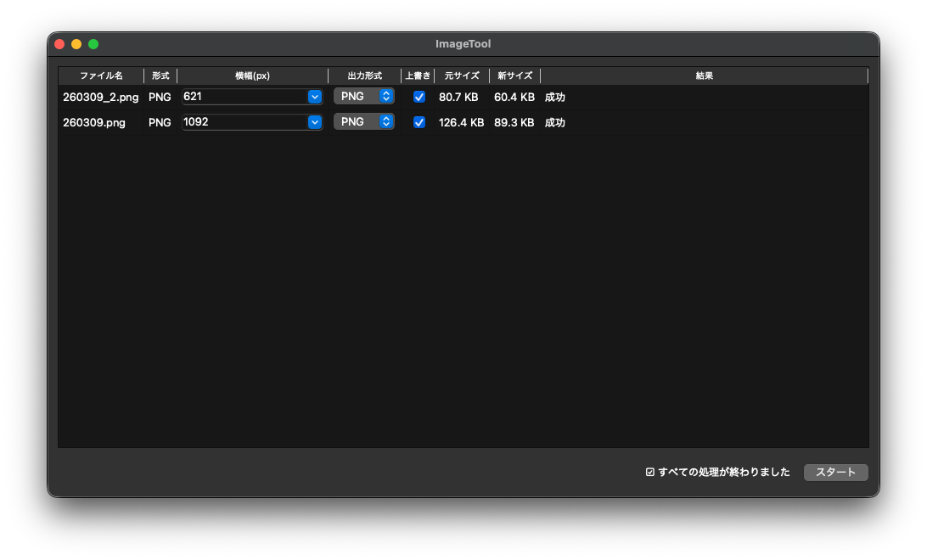Toggle overwrite checkbox for 260309_2.png
Image resolution: width=927 pixels, height=560 pixels.
(419, 97)
